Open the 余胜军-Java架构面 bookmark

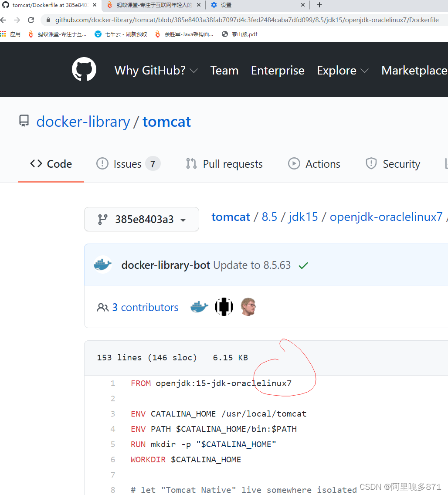[x=184, y=34]
